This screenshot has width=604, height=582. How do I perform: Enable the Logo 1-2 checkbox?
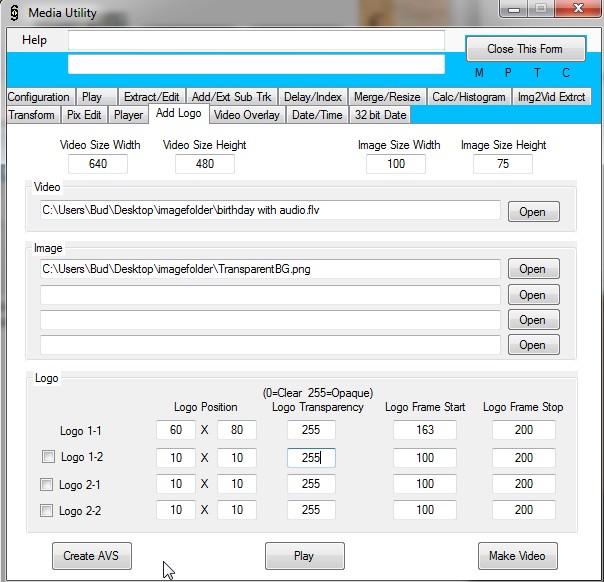pyautogui.click(x=48, y=457)
